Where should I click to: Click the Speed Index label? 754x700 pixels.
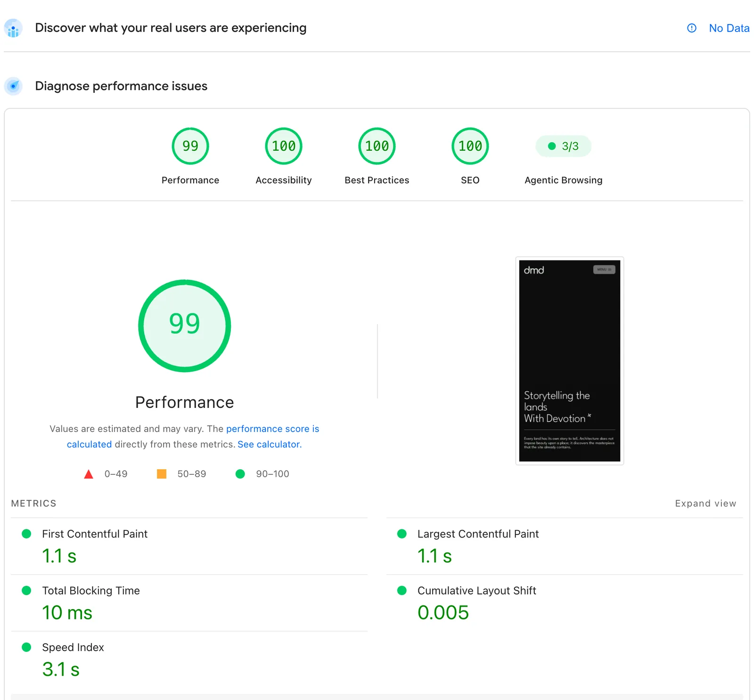coord(73,647)
